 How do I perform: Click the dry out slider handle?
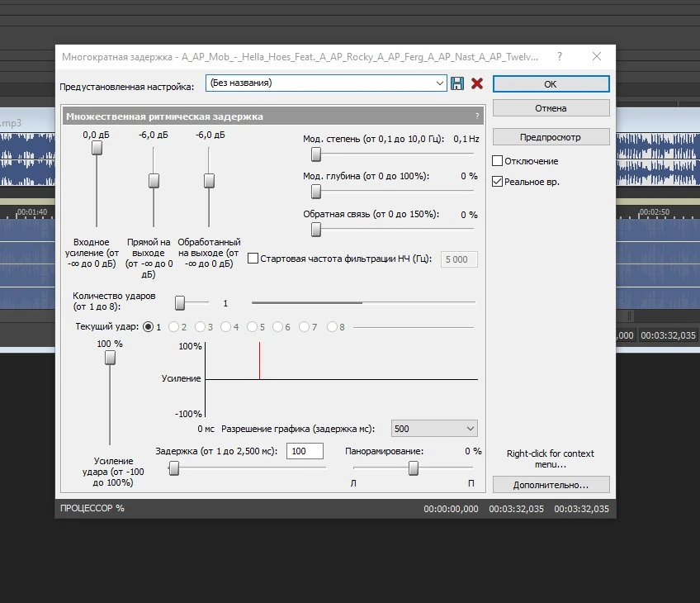[154, 180]
